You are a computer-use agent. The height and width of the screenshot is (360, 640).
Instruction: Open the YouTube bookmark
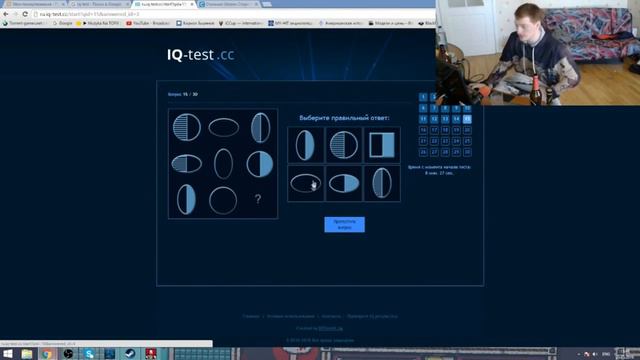149,23
